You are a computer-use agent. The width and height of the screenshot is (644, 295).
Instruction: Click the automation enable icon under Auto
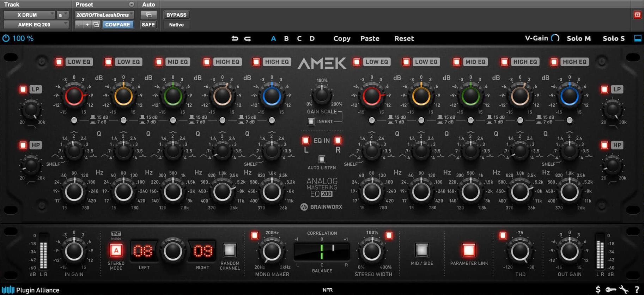pos(148,15)
